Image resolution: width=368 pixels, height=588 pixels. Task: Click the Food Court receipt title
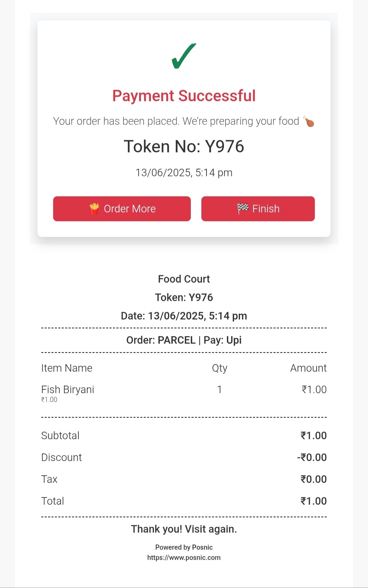pos(184,279)
